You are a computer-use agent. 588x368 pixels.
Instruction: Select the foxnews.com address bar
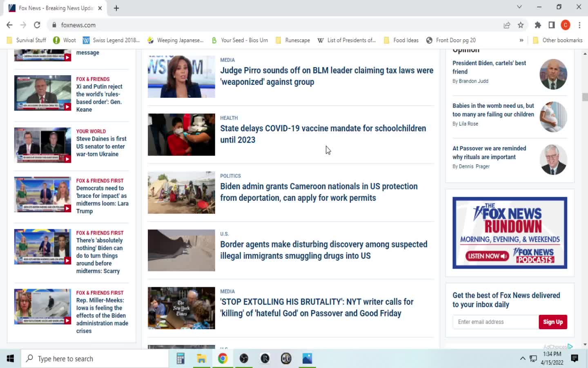point(278,25)
